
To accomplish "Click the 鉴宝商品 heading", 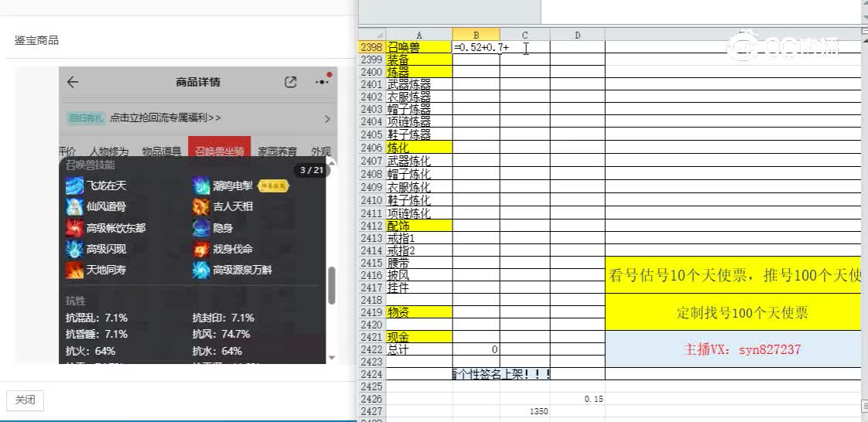I will (36, 40).
